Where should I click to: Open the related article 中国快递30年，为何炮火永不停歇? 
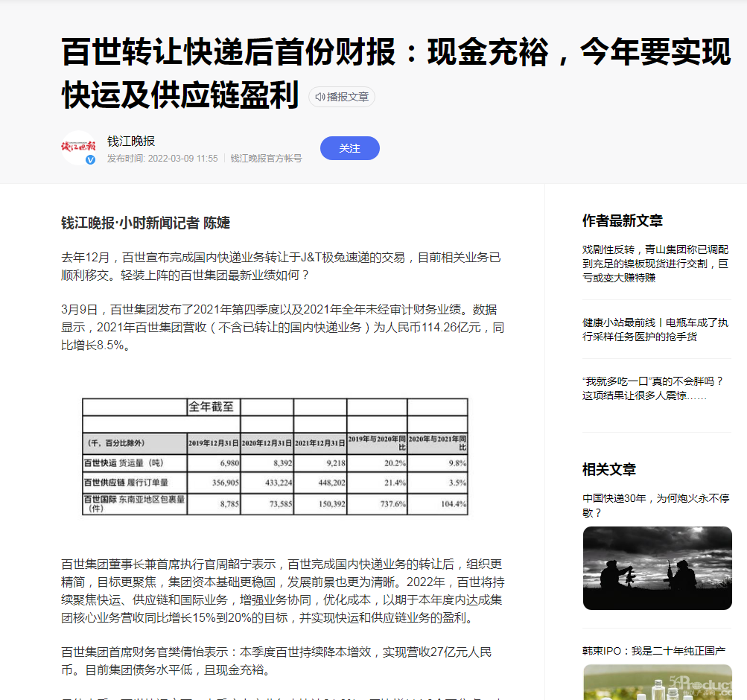click(x=656, y=505)
